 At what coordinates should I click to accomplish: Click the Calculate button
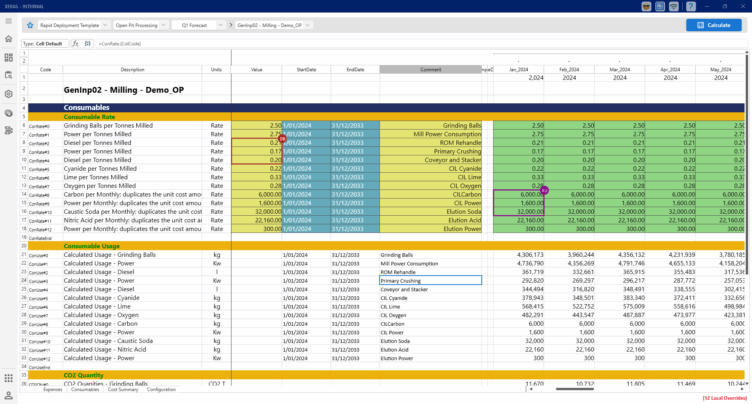pyautogui.click(x=714, y=25)
